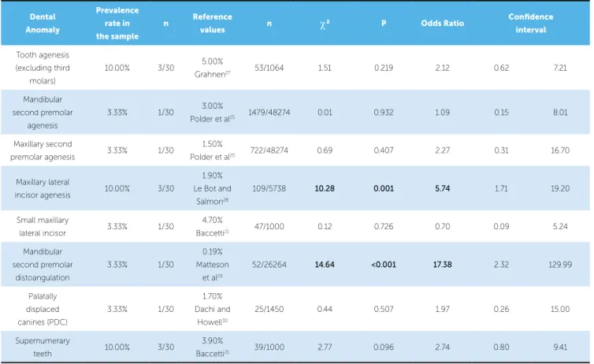Click the '722/48274' cell
This screenshot has height=364, width=594.
point(269,150)
